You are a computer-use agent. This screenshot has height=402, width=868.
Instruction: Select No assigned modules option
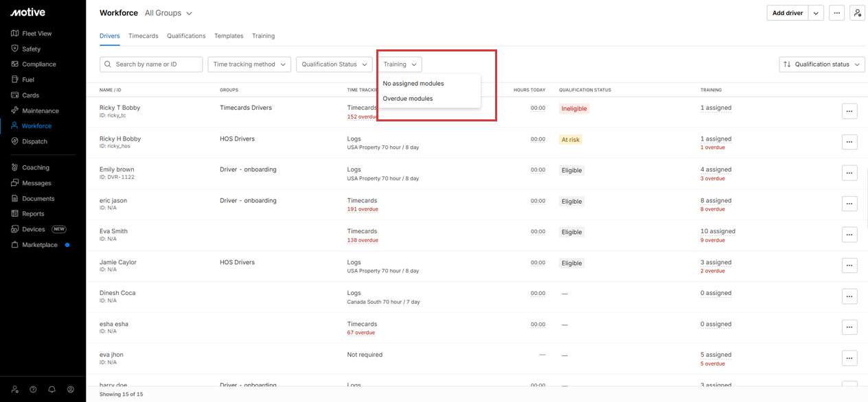pyautogui.click(x=413, y=84)
